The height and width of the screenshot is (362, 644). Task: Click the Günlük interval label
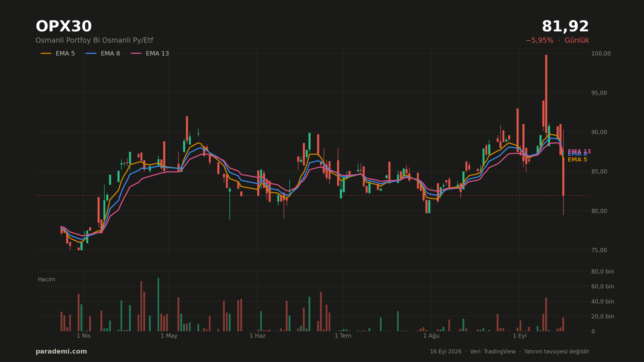point(577,40)
